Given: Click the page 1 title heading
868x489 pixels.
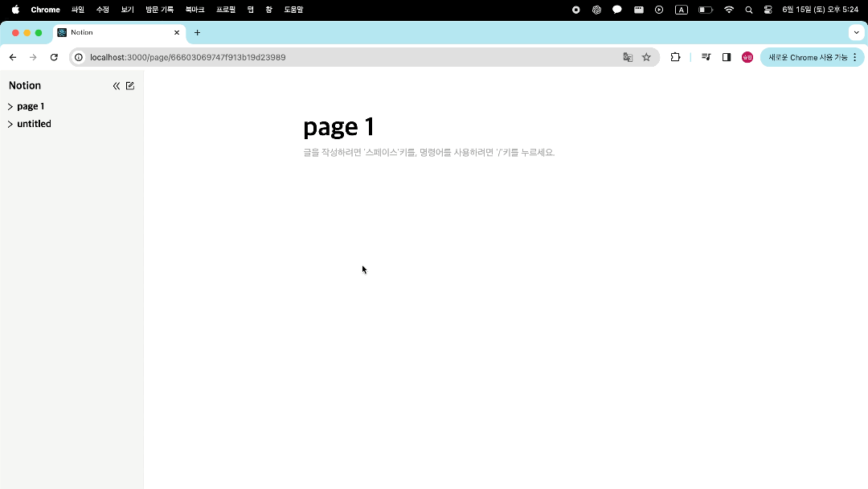Looking at the screenshot, I should [339, 127].
